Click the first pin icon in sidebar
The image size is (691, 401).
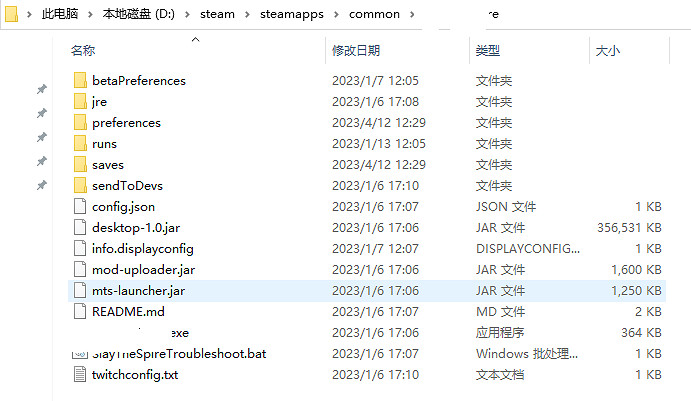(41, 89)
